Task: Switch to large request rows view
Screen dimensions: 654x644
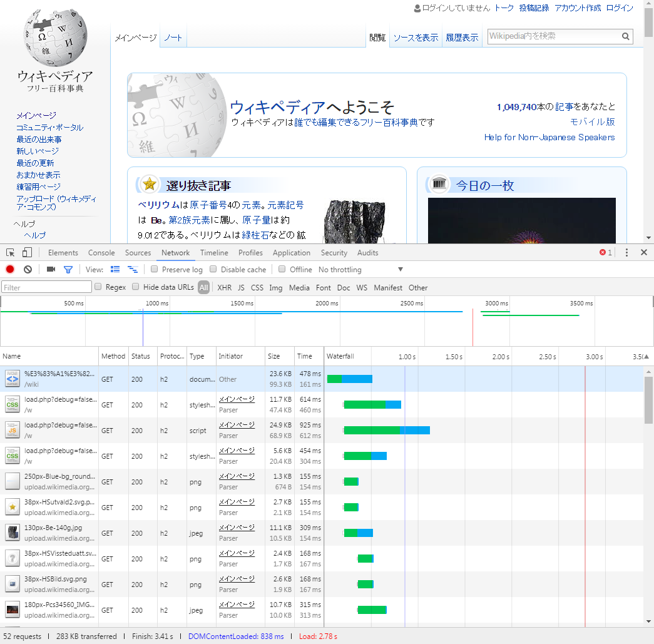Action: point(115,270)
